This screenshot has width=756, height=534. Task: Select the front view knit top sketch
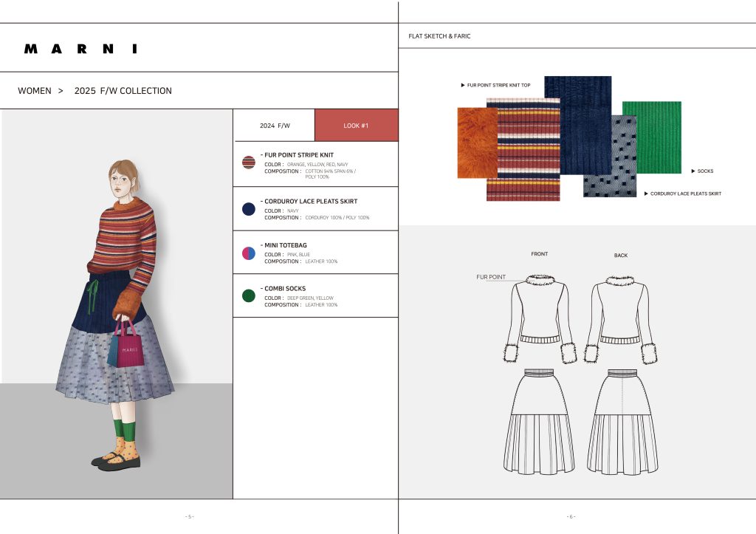tap(539, 316)
